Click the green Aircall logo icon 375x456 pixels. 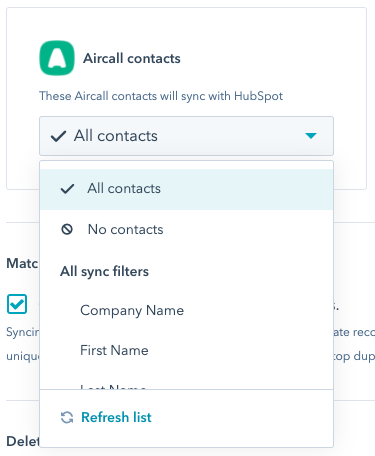pyautogui.click(x=57, y=58)
